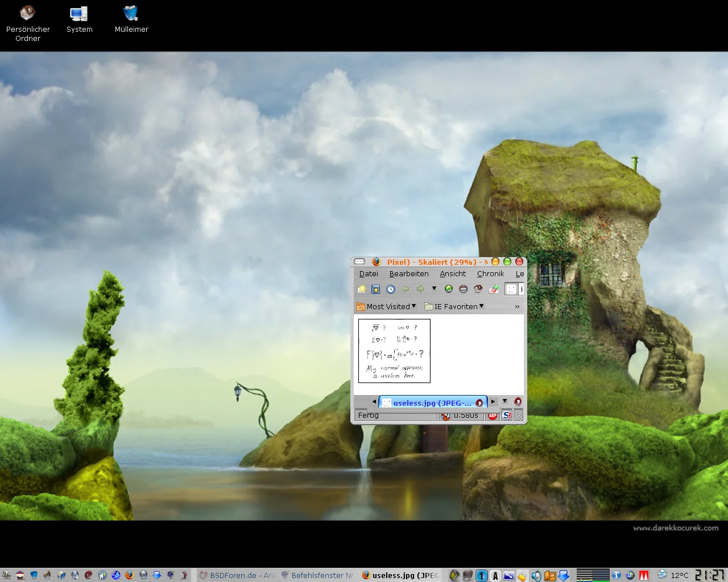Open the Mülleimer trash icon
The width and height of the screenshot is (728, 582).
[131, 19]
